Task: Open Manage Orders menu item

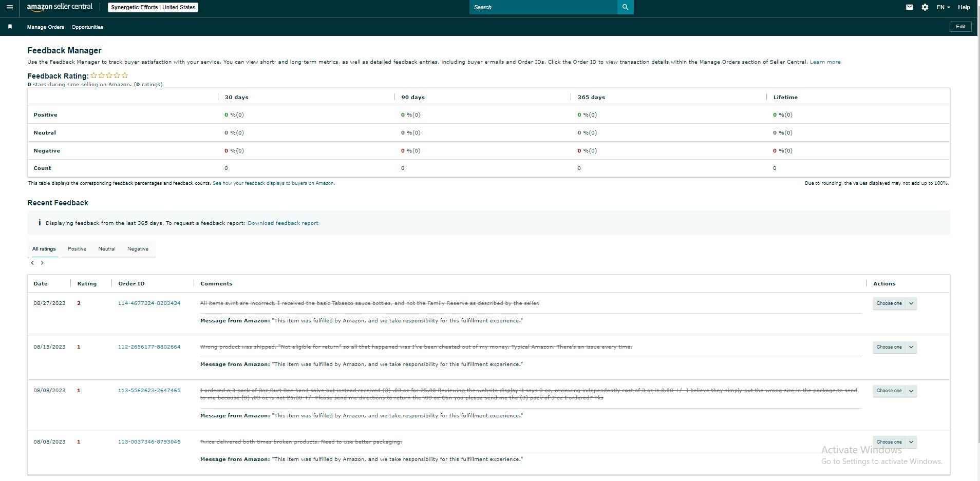Action: [x=46, y=27]
